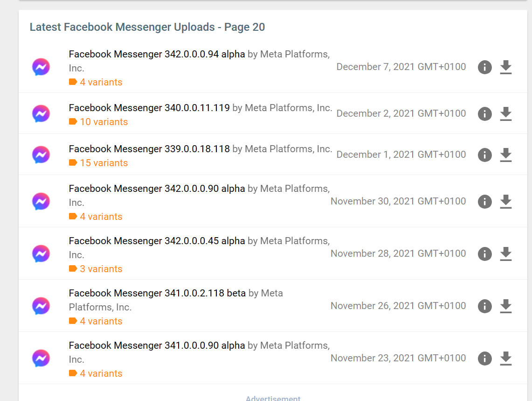Click Meta Platforms, Inc. beside 339.0.0.18.118
Image resolution: width=532 pixels, height=401 pixels.
[x=289, y=149]
